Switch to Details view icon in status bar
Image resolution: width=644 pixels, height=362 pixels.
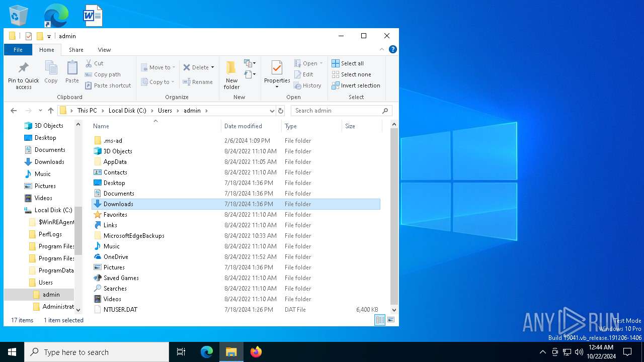tap(380, 320)
